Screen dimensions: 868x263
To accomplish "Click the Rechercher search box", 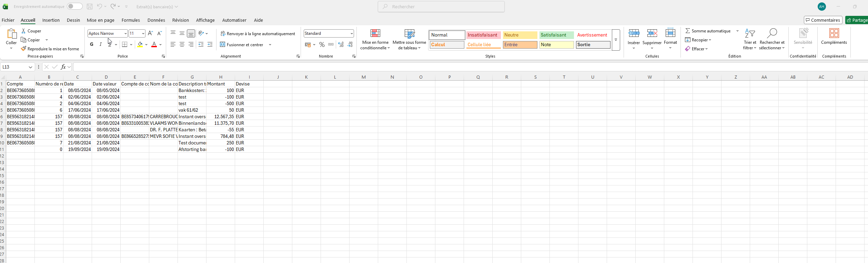I will [x=441, y=7].
